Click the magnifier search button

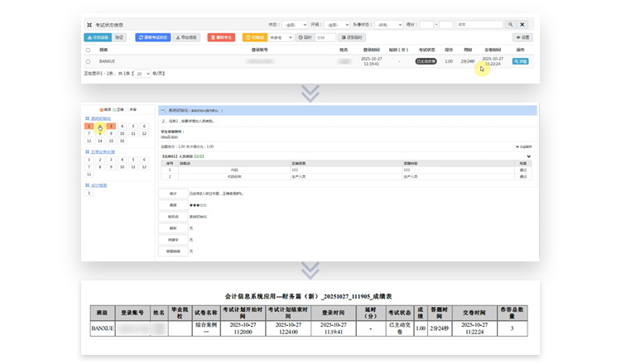click(x=512, y=25)
